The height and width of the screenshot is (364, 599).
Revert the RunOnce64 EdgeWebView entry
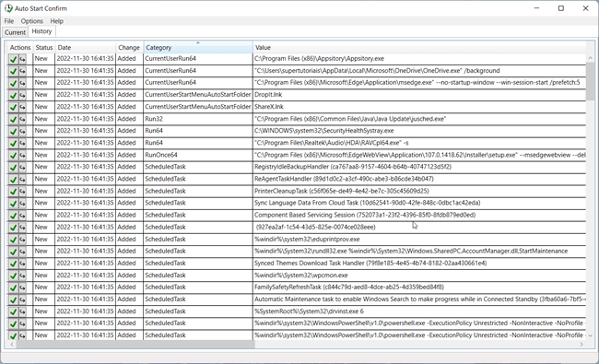(x=22, y=156)
